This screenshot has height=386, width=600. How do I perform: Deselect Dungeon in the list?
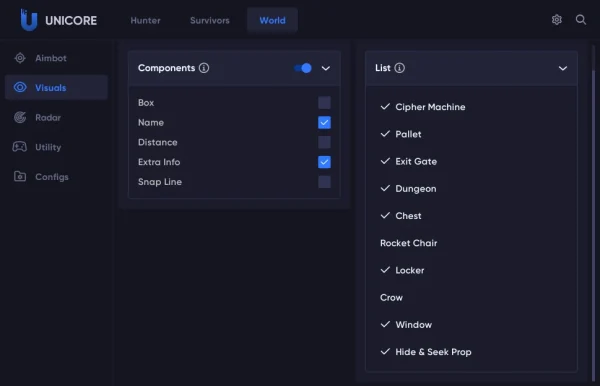[471, 188]
